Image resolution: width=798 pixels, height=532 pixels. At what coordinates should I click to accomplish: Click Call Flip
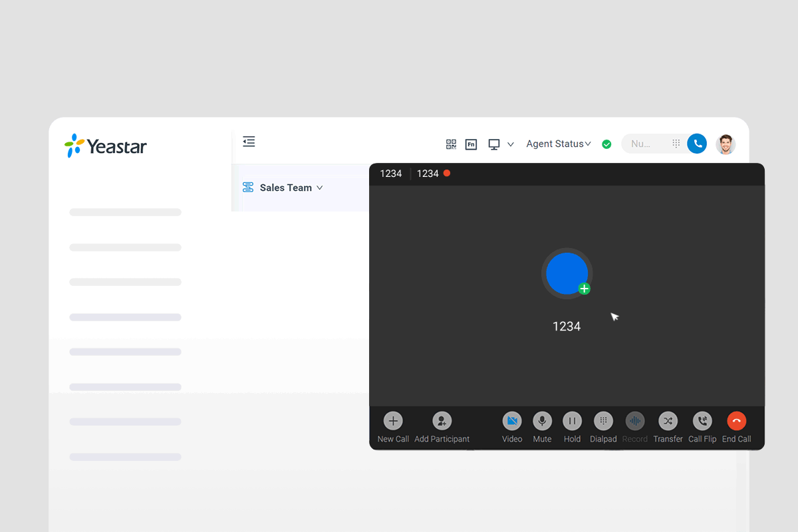pyautogui.click(x=702, y=427)
